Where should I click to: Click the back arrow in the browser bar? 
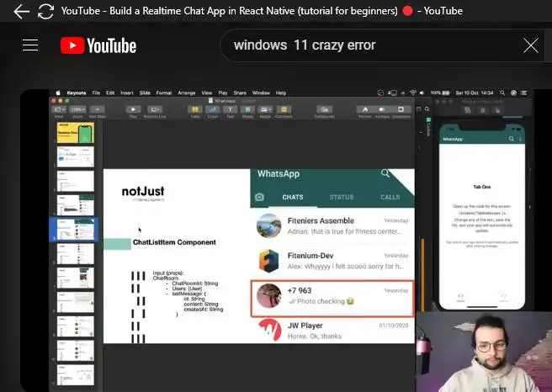pos(21,12)
